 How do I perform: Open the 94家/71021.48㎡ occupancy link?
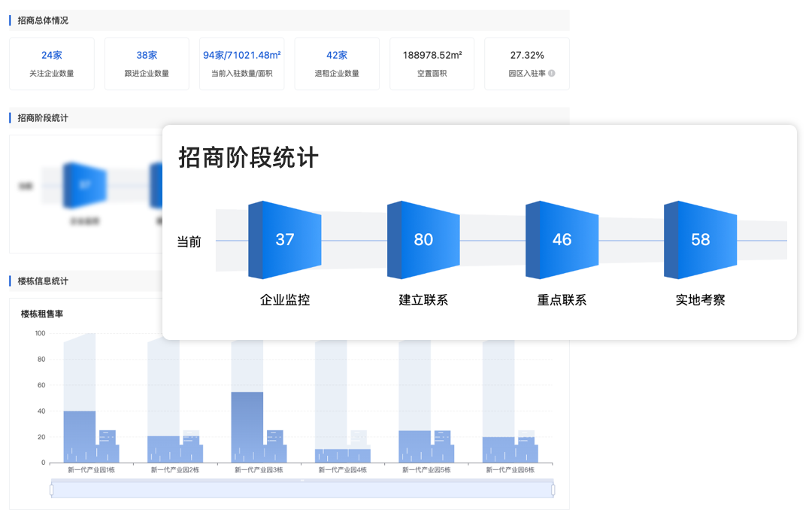click(241, 55)
